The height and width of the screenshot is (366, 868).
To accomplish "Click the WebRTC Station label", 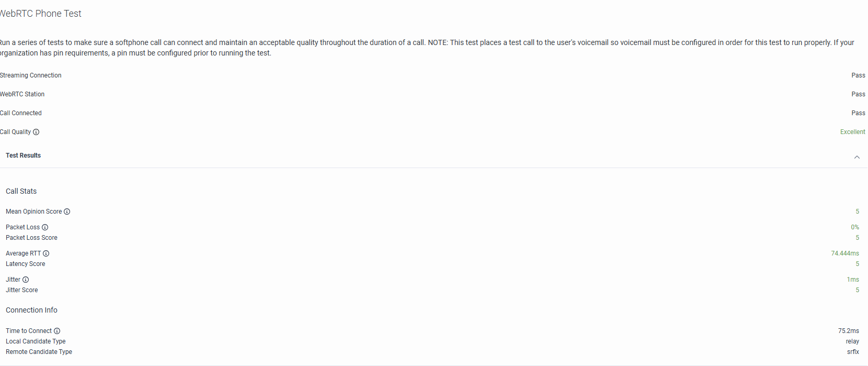I will click(22, 94).
